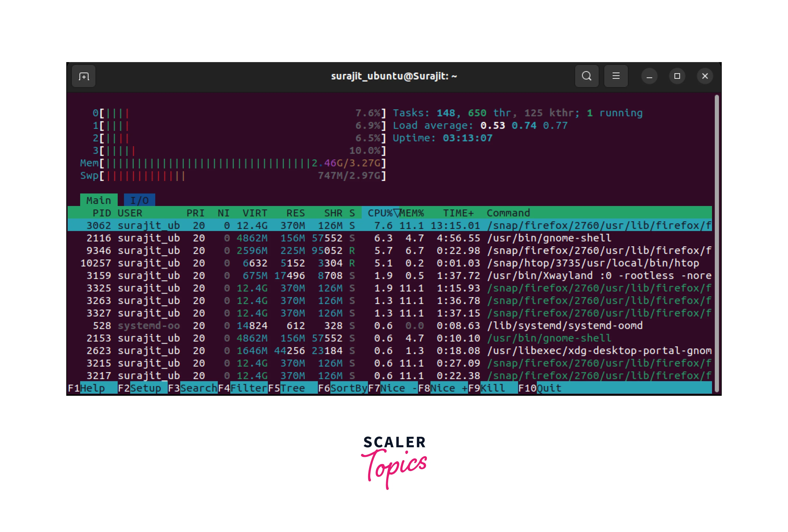Maximize the terminal window

point(677,76)
